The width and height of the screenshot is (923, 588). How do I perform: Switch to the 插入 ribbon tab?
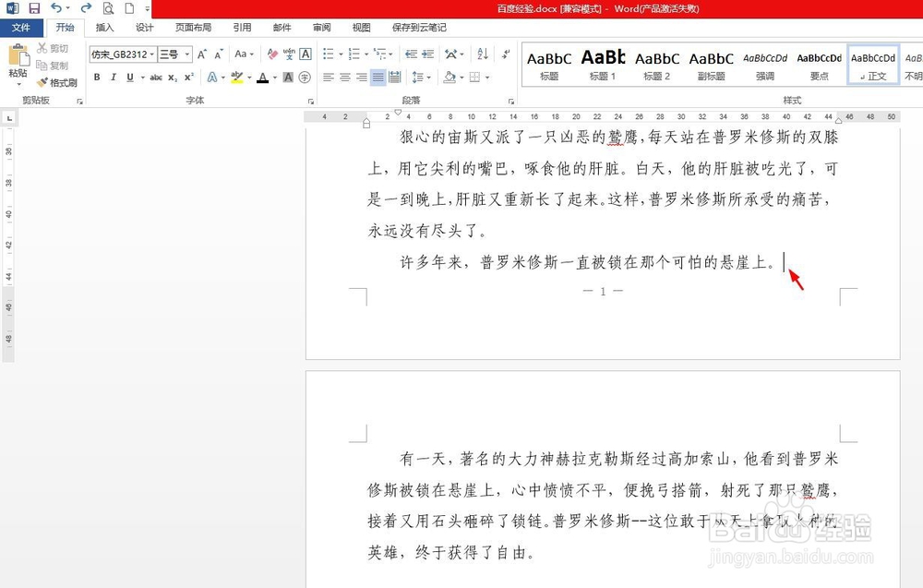click(103, 27)
